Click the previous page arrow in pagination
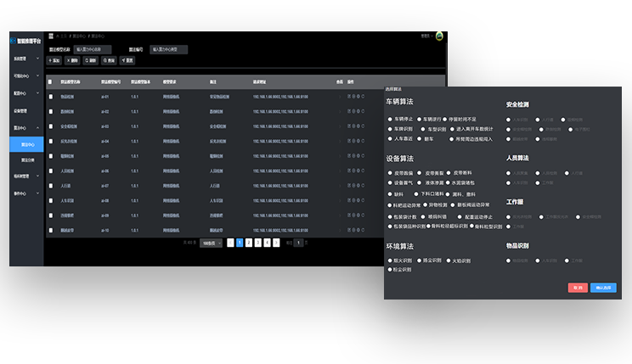 230,243
